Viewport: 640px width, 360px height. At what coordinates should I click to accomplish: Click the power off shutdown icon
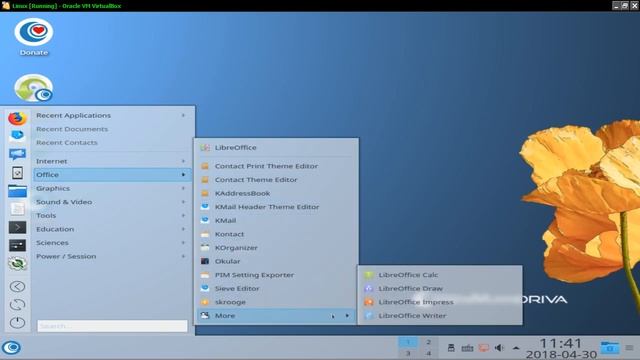[x=17, y=322]
